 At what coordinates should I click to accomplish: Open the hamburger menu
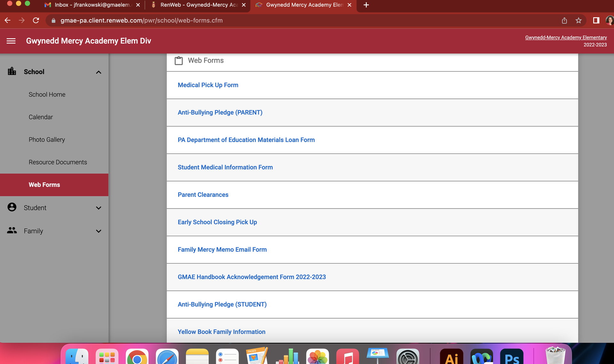(x=11, y=41)
